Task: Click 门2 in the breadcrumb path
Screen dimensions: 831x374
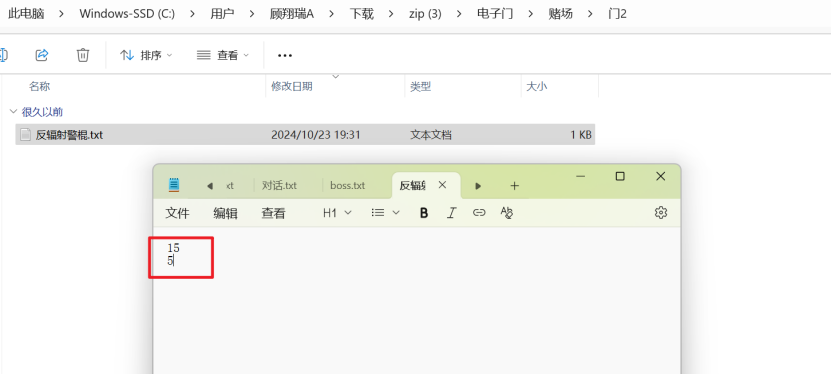Action: tap(617, 14)
